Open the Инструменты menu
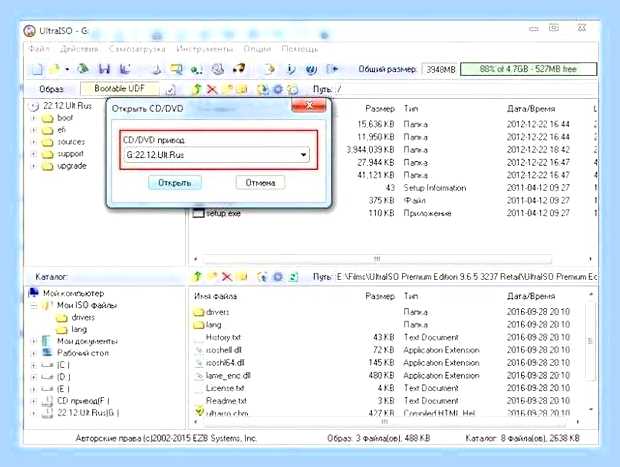The width and height of the screenshot is (620, 467). click(204, 49)
